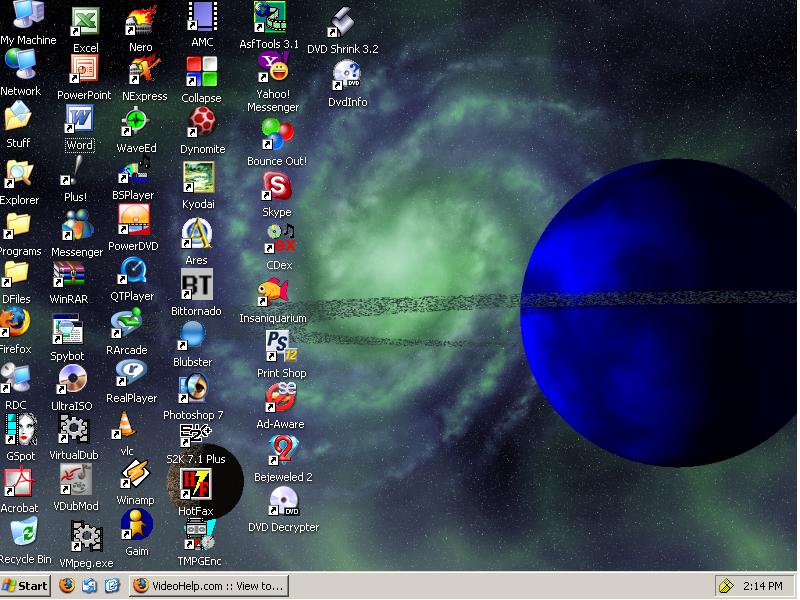Click the RealPlayer shortcut icon
This screenshot has height=600, width=800.
131,373
